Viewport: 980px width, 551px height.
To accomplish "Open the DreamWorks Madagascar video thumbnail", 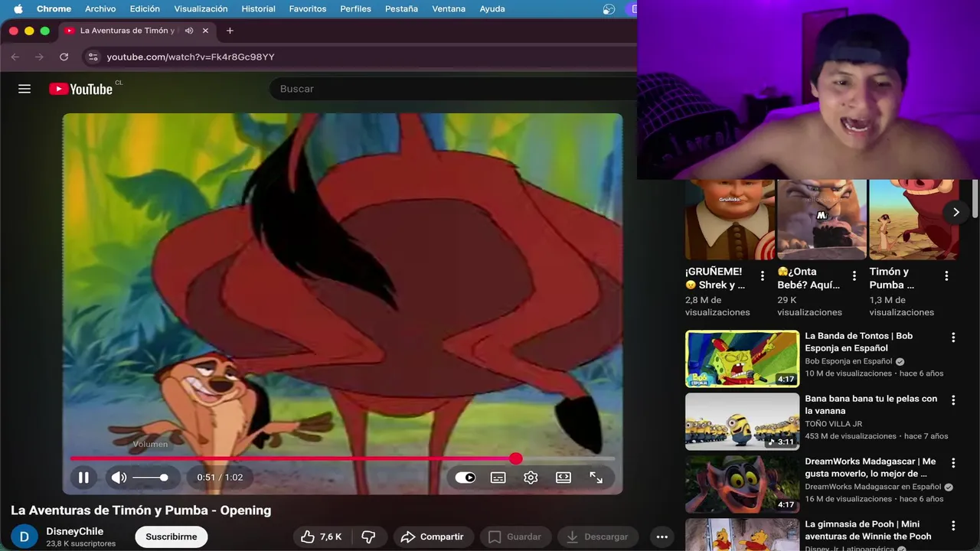I will tap(742, 484).
